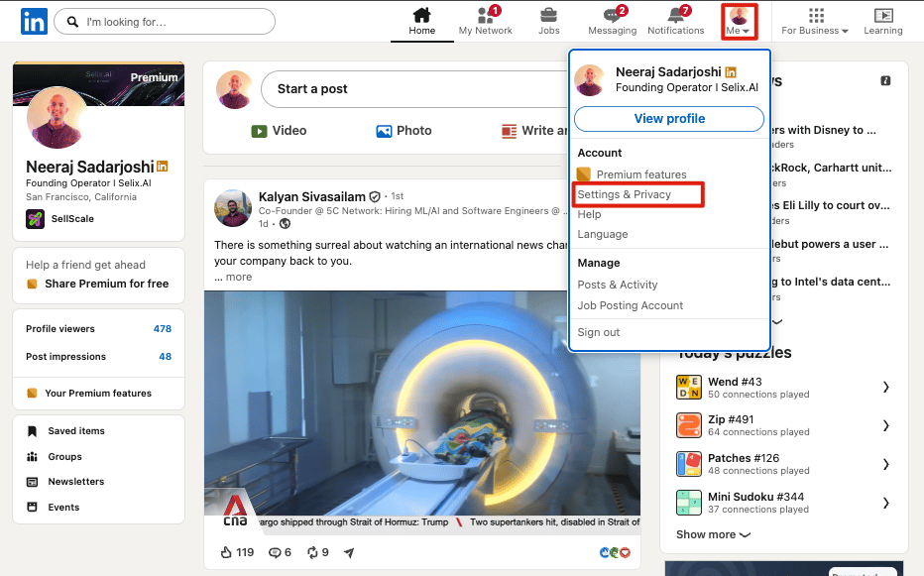Click the Groups icon in sidebar
Image resolution: width=924 pixels, height=576 pixels.
point(33,456)
